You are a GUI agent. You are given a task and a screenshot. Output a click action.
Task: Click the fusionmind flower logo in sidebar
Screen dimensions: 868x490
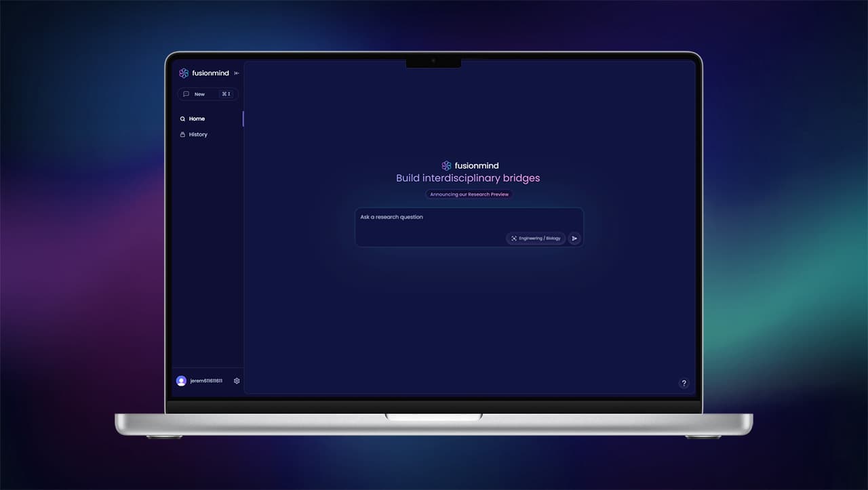tap(183, 73)
